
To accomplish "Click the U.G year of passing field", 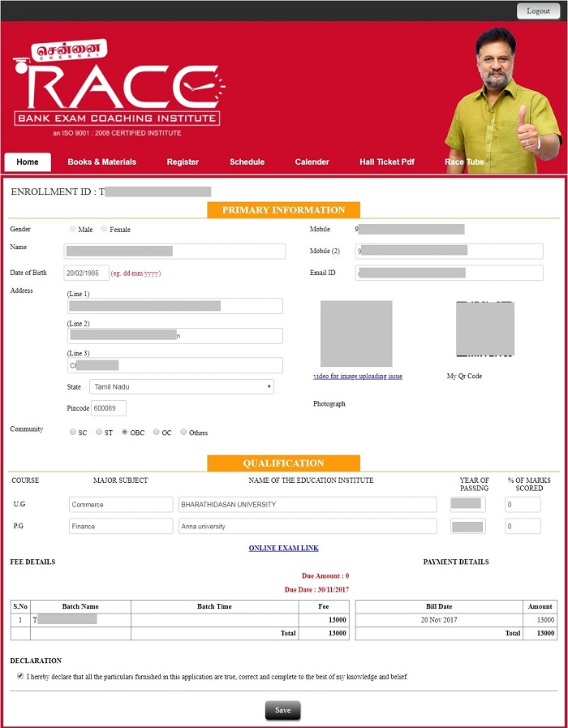I will pos(467,505).
